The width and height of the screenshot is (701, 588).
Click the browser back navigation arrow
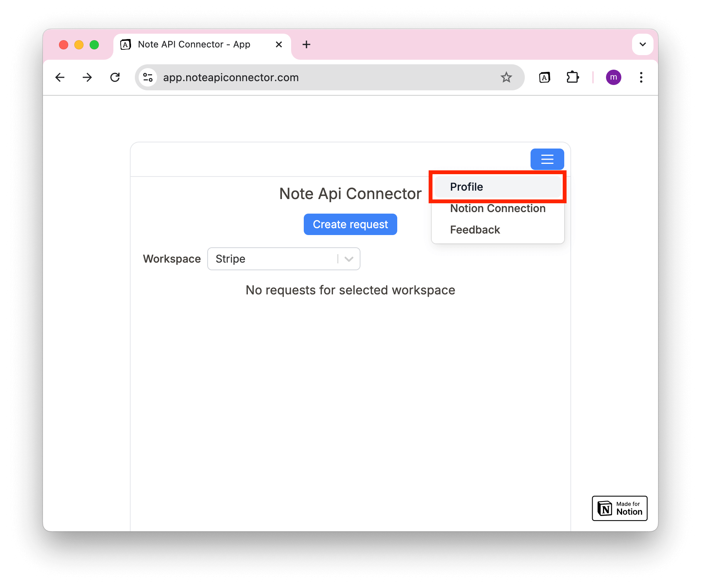(x=60, y=77)
